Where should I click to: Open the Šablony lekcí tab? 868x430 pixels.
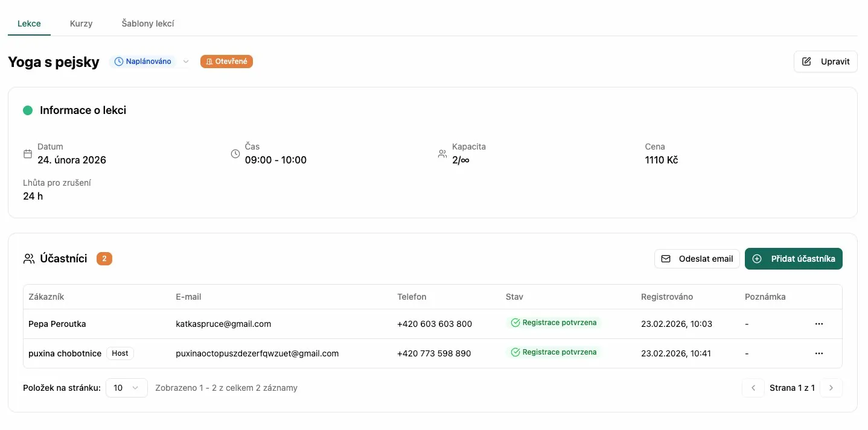point(148,24)
